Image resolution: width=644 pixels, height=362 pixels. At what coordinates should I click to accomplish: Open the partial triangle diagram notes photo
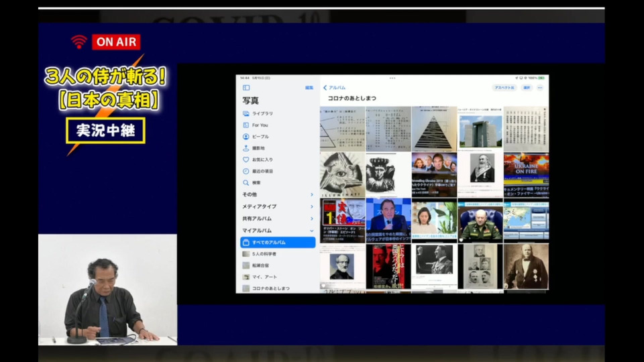(x=342, y=129)
